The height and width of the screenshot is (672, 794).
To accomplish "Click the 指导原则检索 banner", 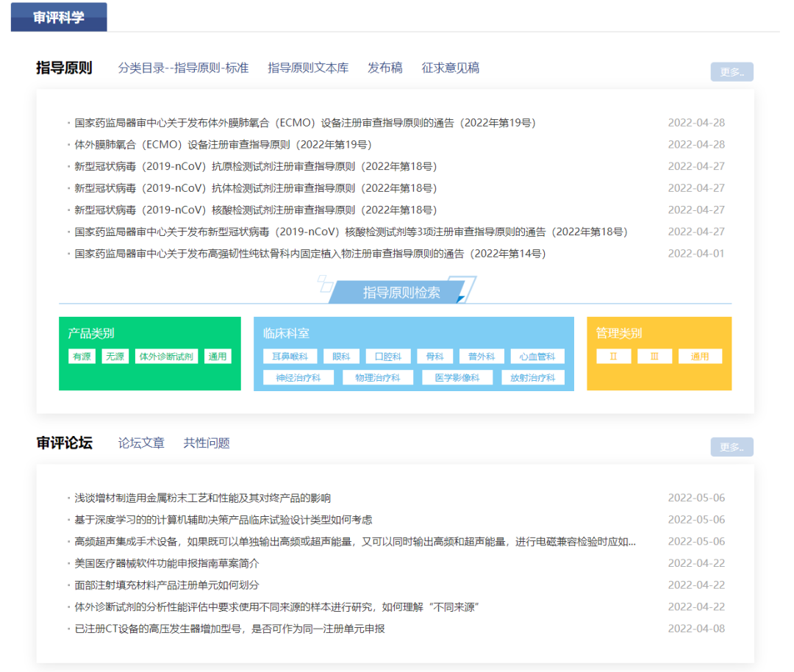I will click(401, 292).
